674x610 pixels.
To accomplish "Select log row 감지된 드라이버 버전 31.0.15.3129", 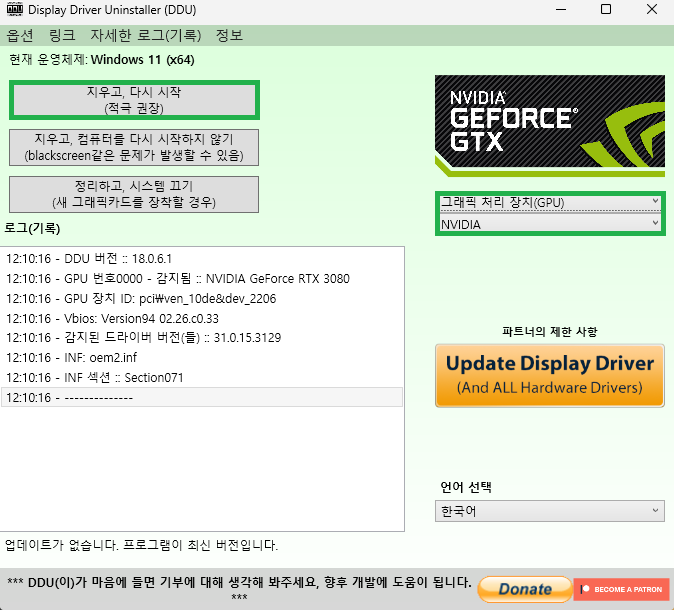I will (x=202, y=338).
